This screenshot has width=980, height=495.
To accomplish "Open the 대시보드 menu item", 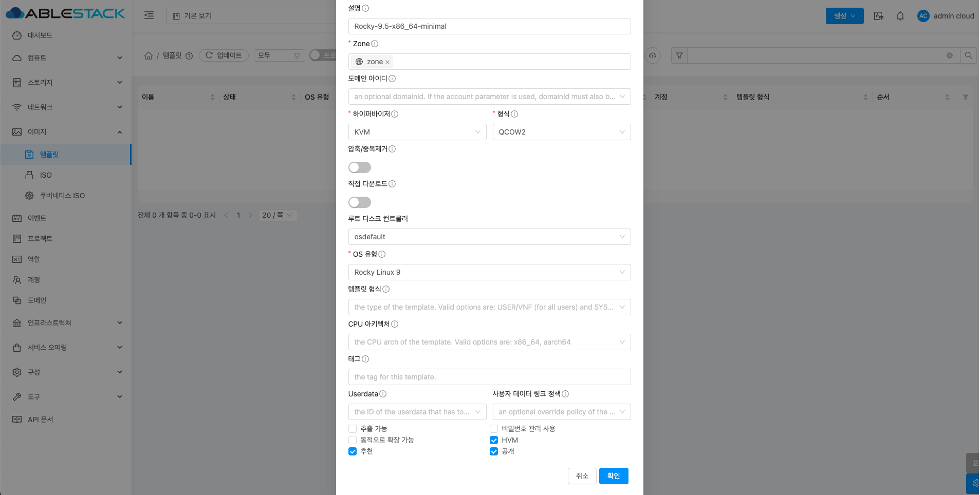I will 66,35.
